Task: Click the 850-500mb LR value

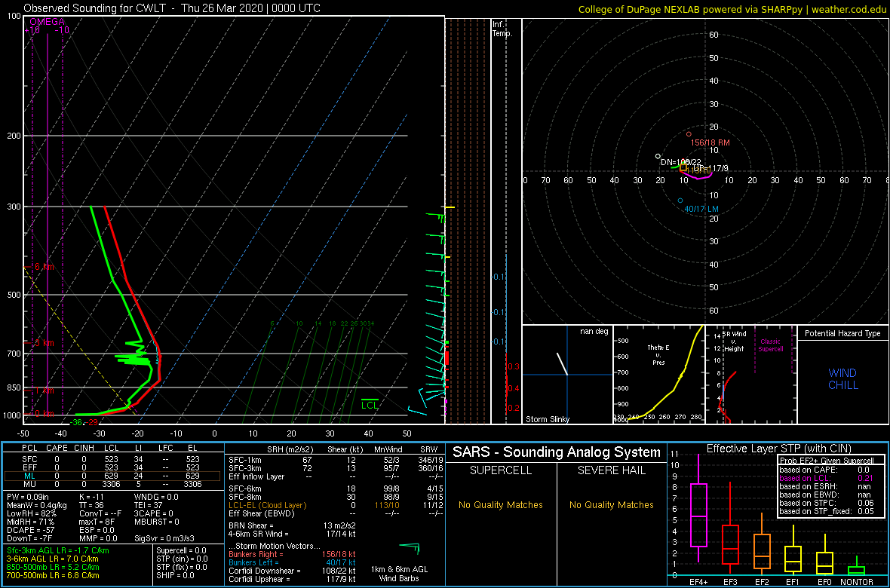Action: (x=53, y=567)
